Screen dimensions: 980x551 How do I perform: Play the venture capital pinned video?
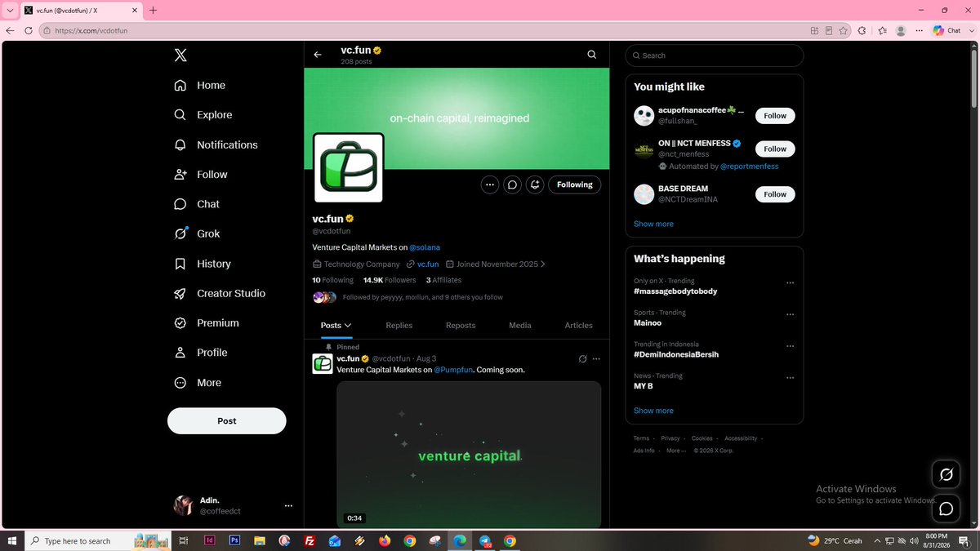(469, 455)
